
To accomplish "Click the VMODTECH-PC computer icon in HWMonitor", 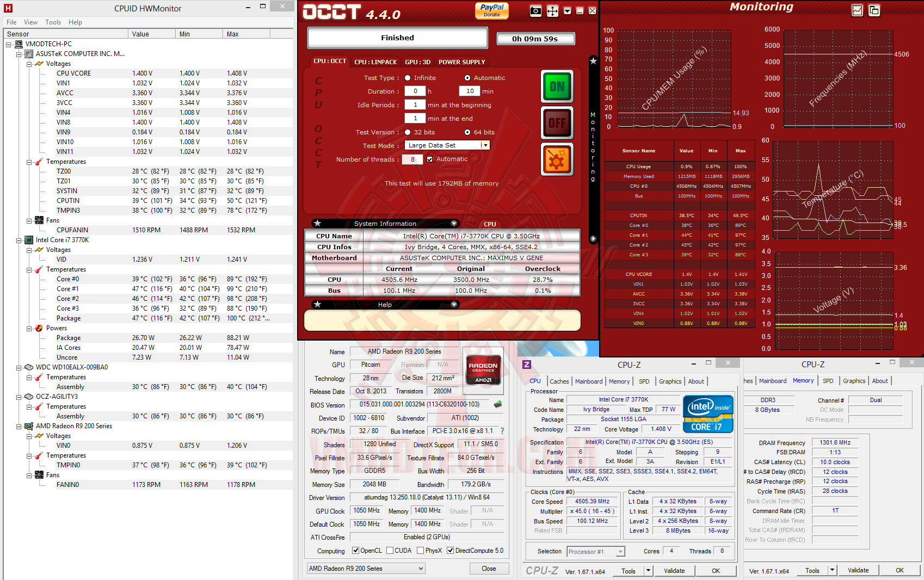I will tap(19, 44).
